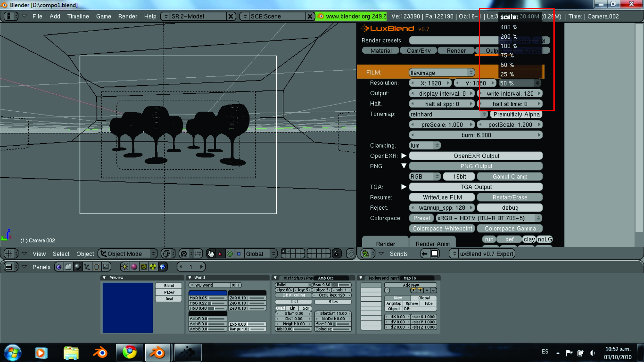Toggle the Restart/Erase option
Screen dimensions: 644x362
pos(510,197)
